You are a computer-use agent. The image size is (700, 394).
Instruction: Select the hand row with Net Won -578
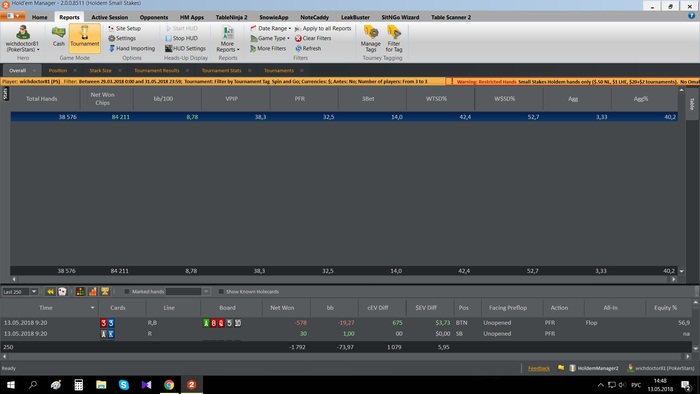click(346, 323)
